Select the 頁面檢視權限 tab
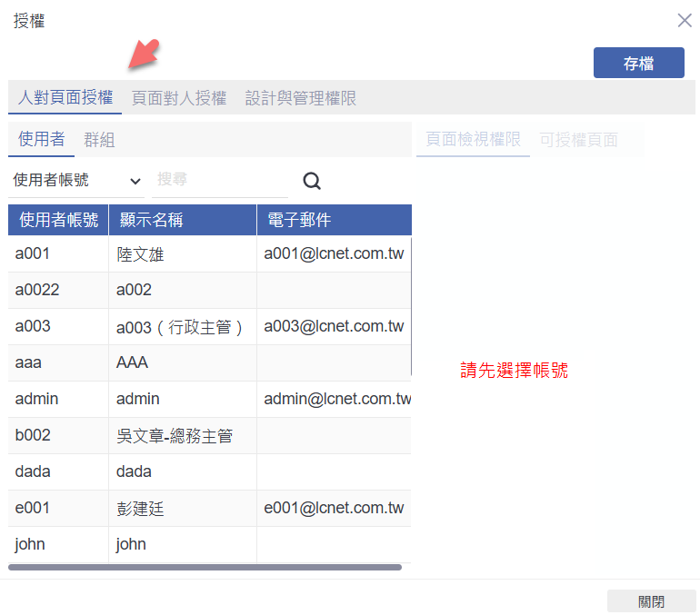Image resolution: width=700 pixels, height=615 pixels. (473, 140)
